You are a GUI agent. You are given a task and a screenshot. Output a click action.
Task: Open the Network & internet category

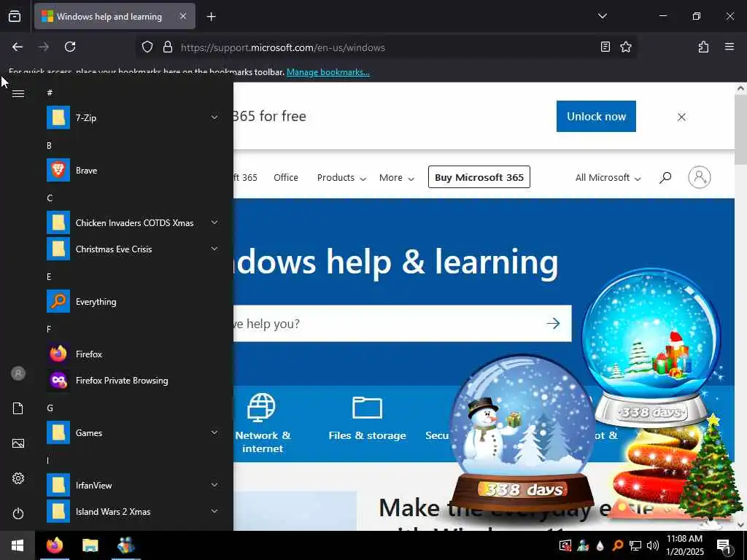coord(263,423)
